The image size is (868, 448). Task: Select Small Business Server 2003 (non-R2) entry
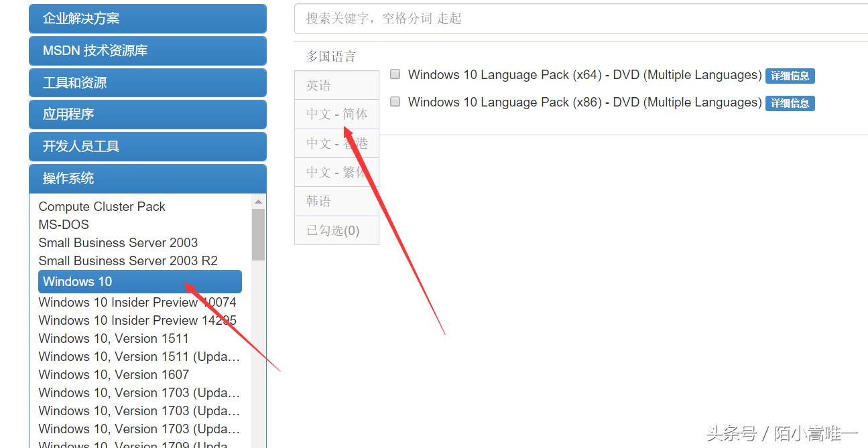tap(118, 243)
